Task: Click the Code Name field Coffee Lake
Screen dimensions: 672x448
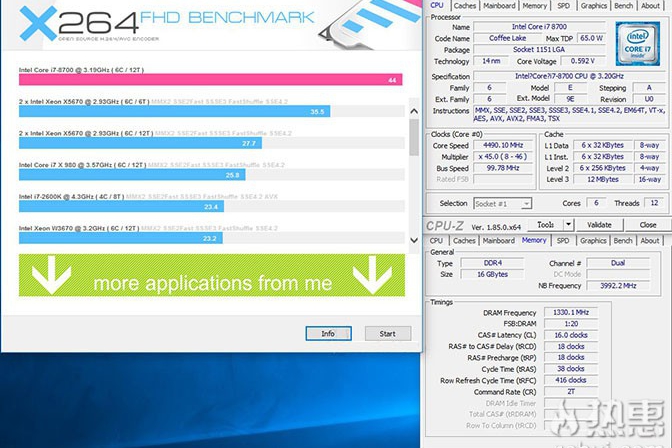Action: point(507,38)
